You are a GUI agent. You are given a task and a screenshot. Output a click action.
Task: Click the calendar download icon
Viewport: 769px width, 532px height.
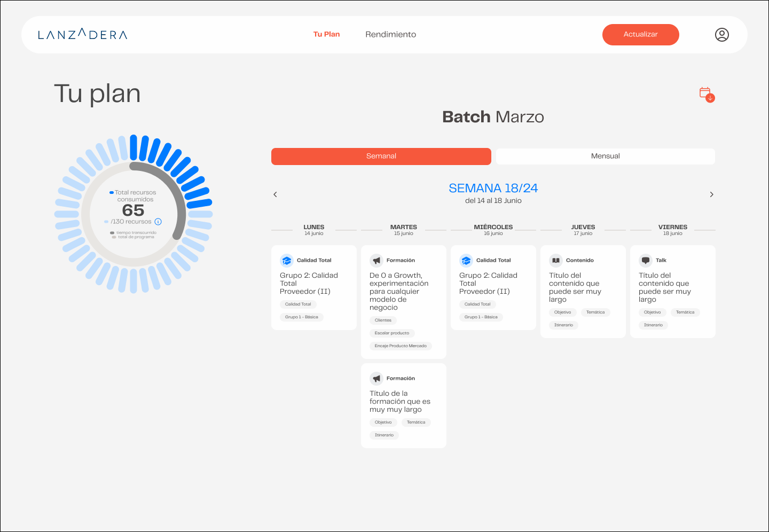point(707,95)
